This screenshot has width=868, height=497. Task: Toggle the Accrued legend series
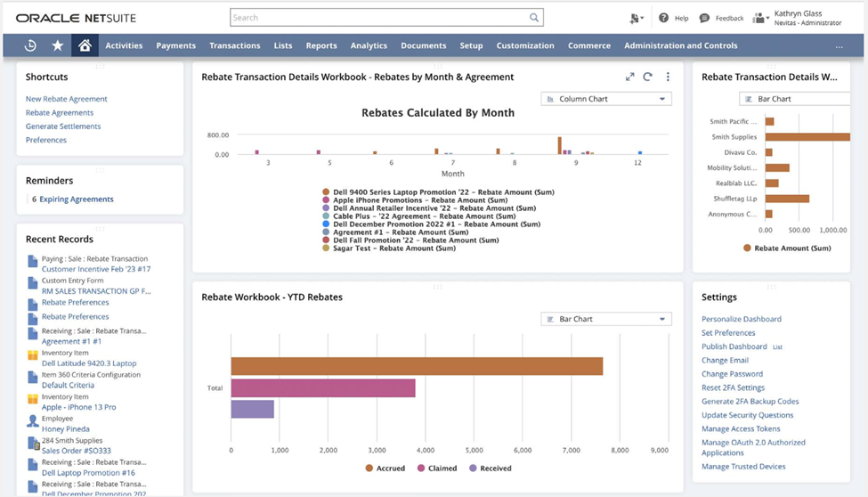tap(385, 468)
